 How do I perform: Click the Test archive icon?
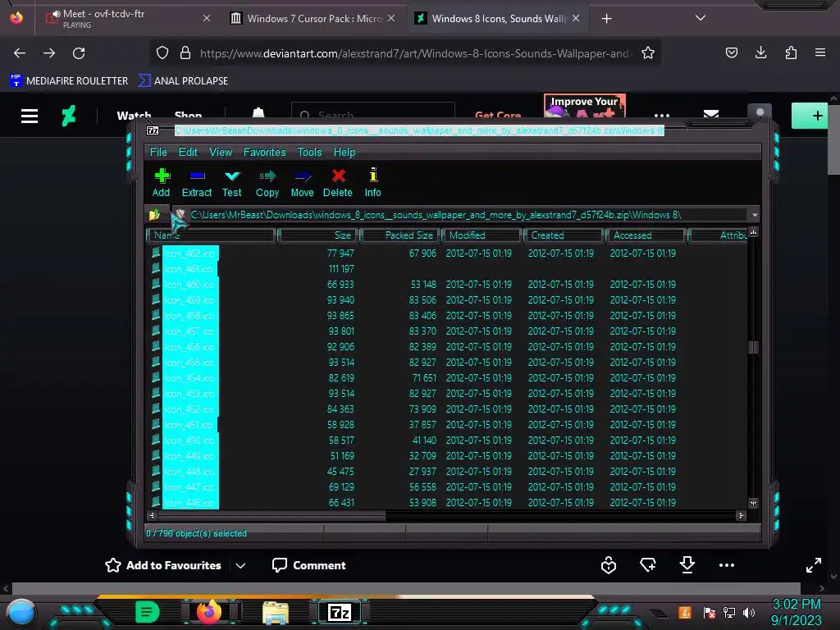(x=232, y=183)
